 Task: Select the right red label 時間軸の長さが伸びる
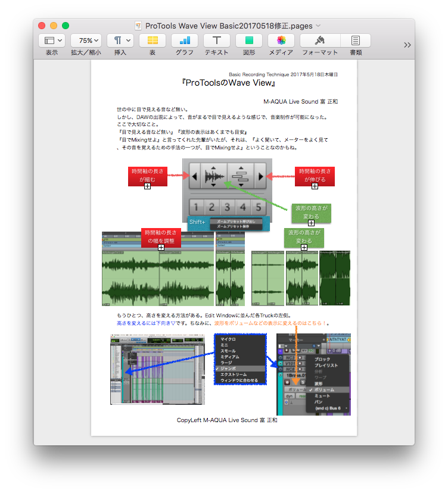[315, 176]
